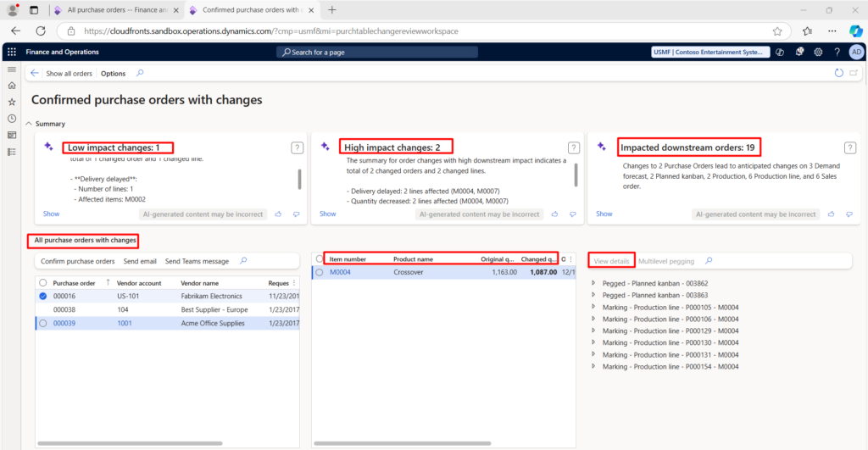Expand Marking - Production line - P000154
The height and width of the screenshot is (450, 868).
click(593, 366)
